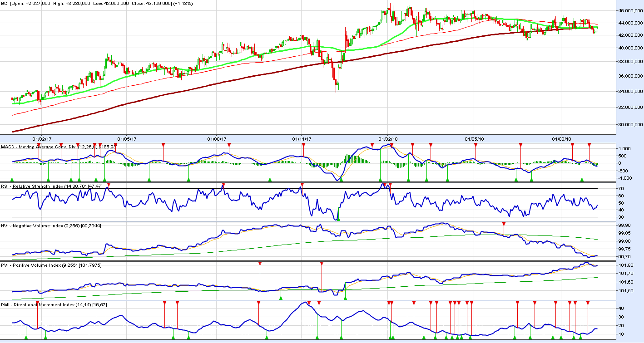The image size is (644, 343).
Task: Click the first green buy marker in PVI panel
Action: pyautogui.click(x=281, y=298)
